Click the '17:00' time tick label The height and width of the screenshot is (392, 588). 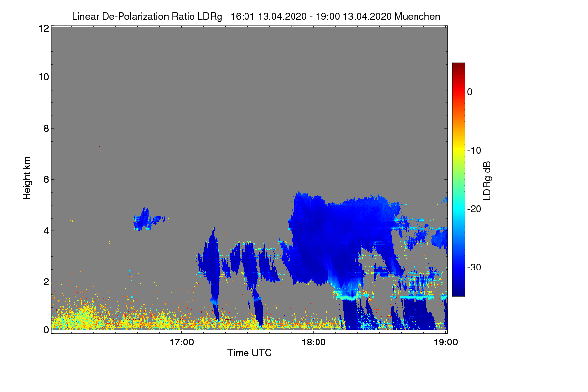pyautogui.click(x=181, y=343)
